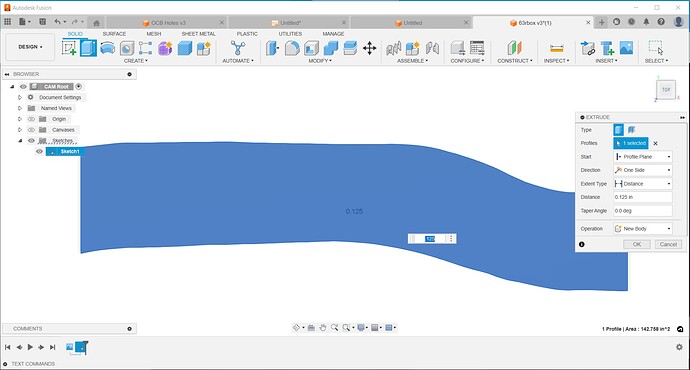Open the notifications bell
690x370 pixels.
646,22
